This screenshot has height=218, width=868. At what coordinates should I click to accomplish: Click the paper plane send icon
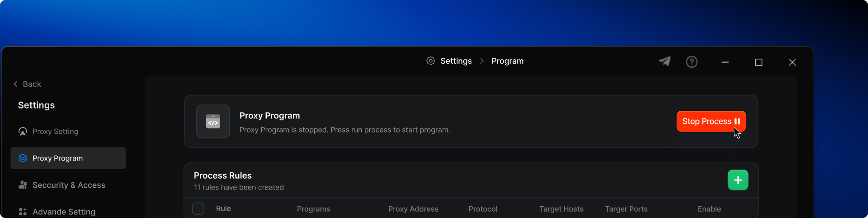pyautogui.click(x=665, y=61)
